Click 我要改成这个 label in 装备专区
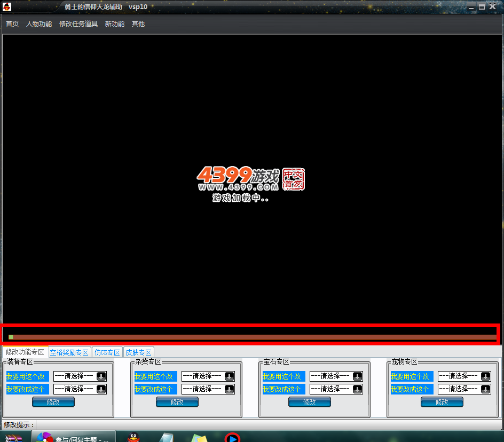Viewport: 504px width, 442px height. pyautogui.click(x=27, y=389)
